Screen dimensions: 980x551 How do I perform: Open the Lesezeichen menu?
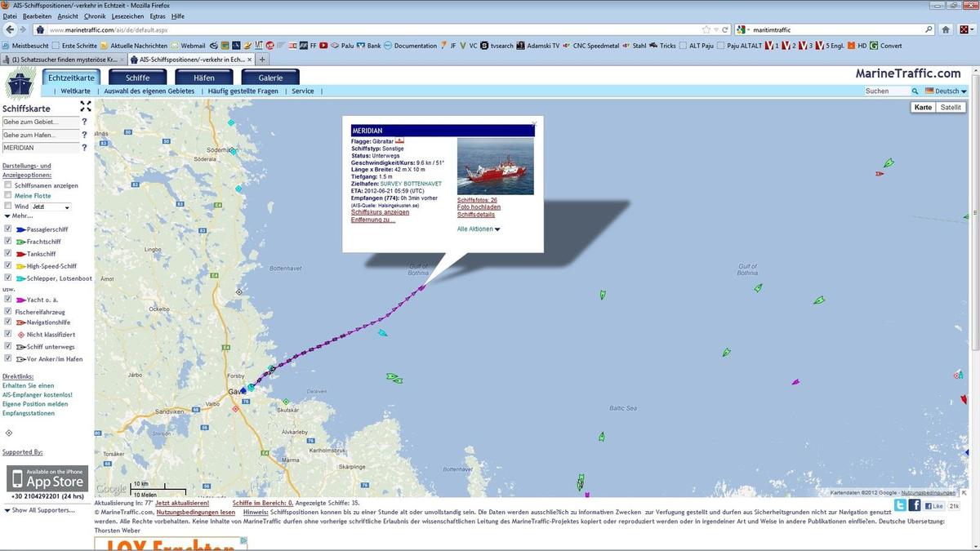tap(127, 16)
